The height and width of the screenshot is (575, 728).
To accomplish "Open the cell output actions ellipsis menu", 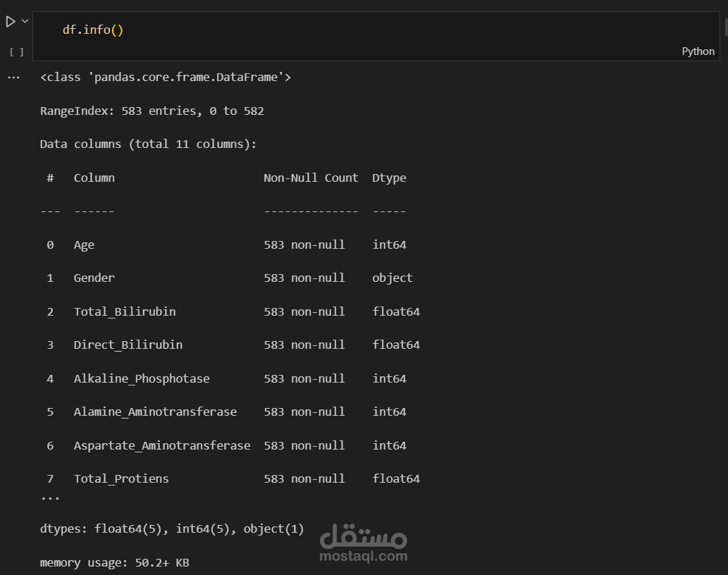I will point(13,78).
